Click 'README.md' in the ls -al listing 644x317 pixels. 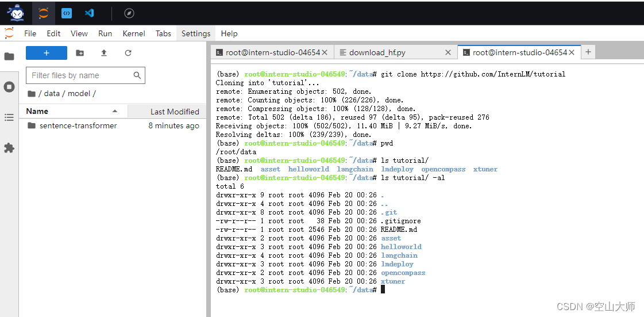(399, 230)
